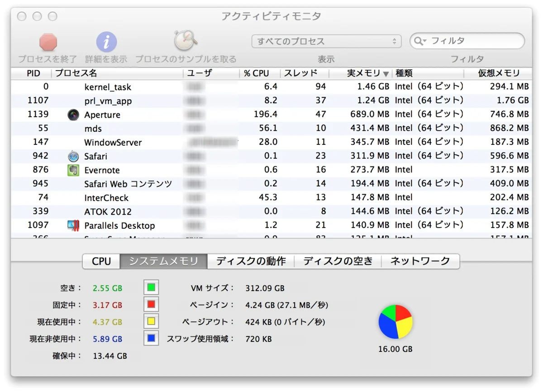This screenshot has height=392, width=543.
Task: Click the 5.89 GB inactive memory value
Action: coord(108,339)
